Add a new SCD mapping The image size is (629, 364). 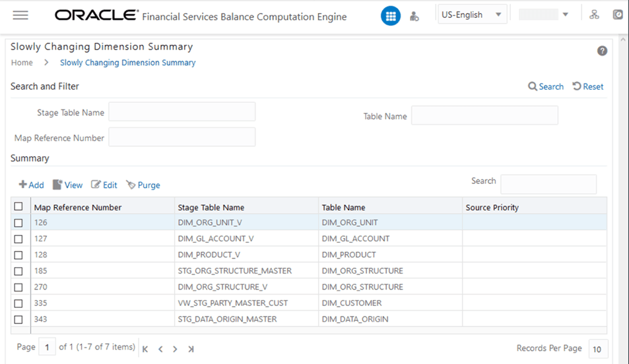pyautogui.click(x=31, y=185)
